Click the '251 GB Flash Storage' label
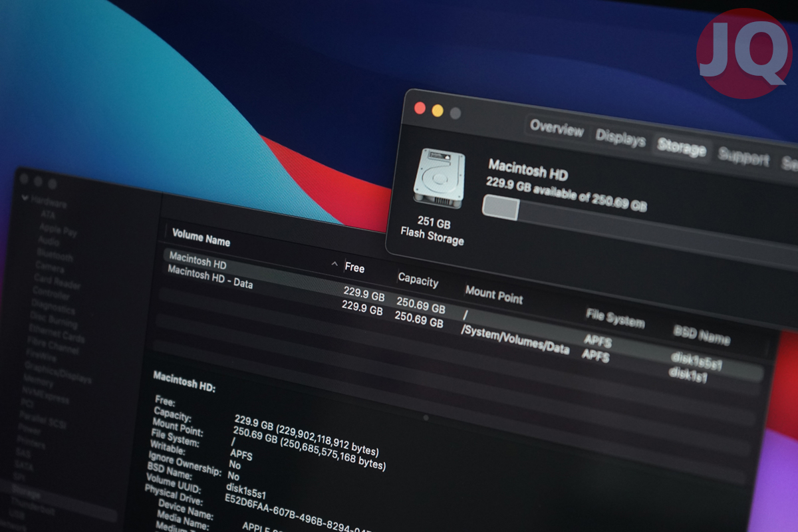The image size is (798, 532). [432, 230]
